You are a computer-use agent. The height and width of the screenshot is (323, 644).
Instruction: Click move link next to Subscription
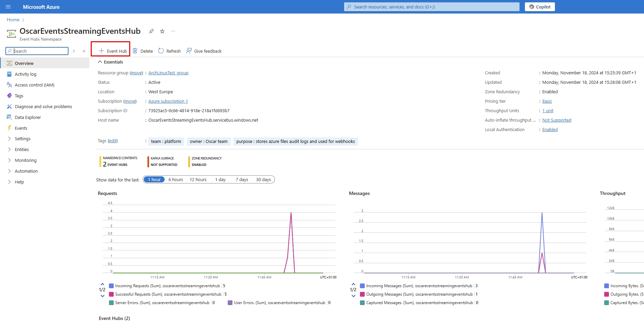[130, 101]
